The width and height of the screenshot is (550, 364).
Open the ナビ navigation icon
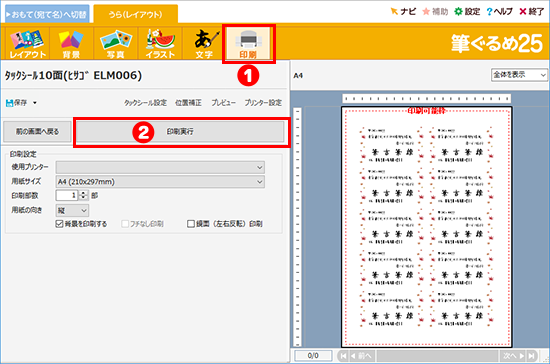pos(403,12)
